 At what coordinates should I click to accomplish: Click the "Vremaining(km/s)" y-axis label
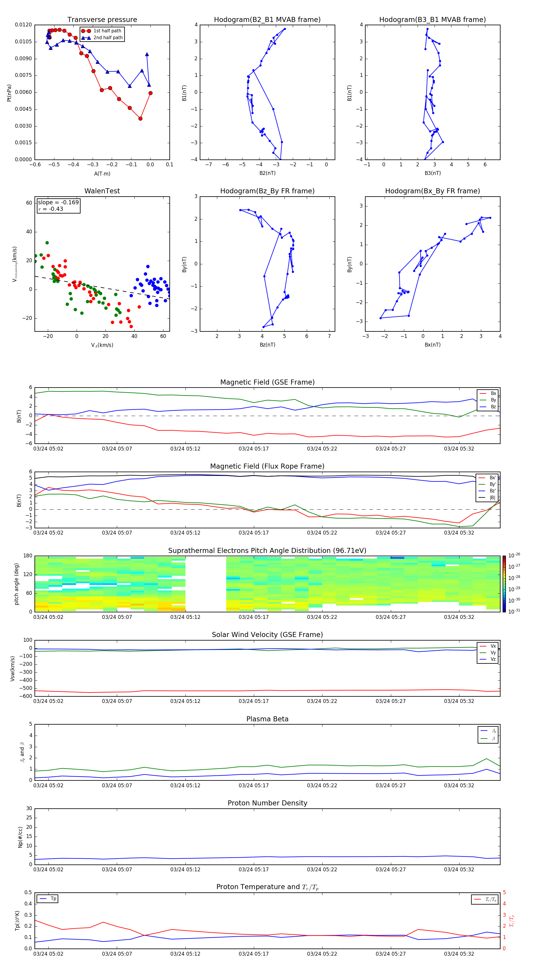click(15, 264)
